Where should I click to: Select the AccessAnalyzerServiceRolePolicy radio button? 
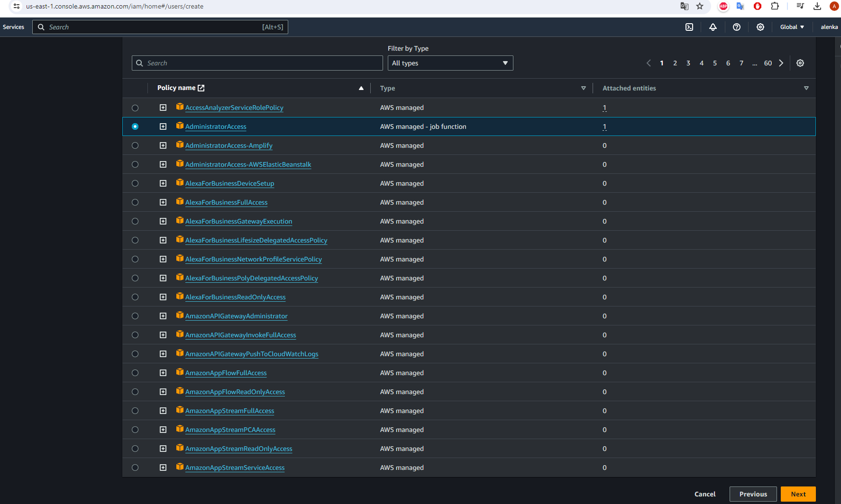pyautogui.click(x=135, y=108)
